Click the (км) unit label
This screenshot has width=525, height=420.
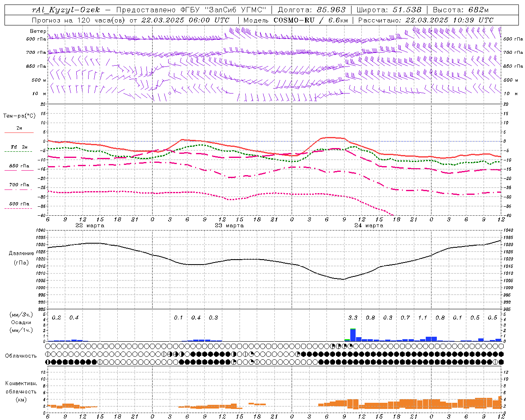click(21, 399)
